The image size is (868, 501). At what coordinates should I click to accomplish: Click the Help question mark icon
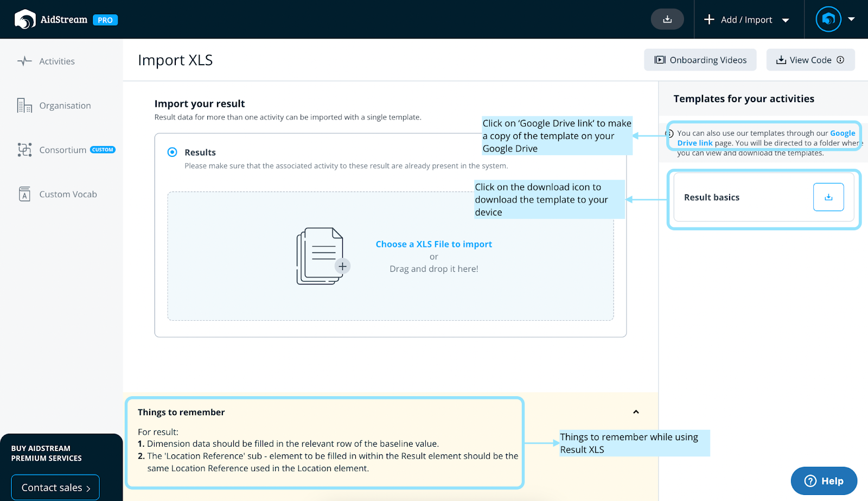click(x=810, y=480)
